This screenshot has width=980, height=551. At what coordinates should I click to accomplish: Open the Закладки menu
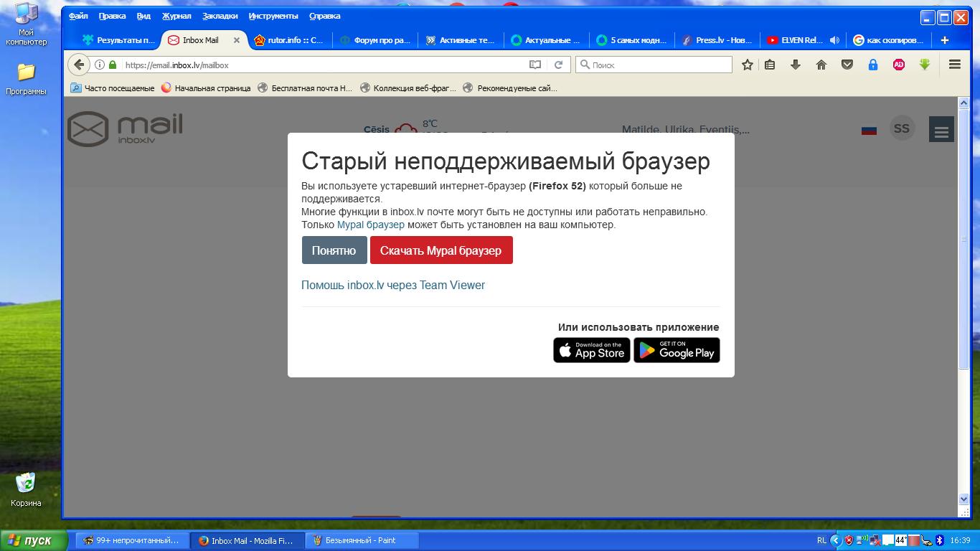[220, 16]
